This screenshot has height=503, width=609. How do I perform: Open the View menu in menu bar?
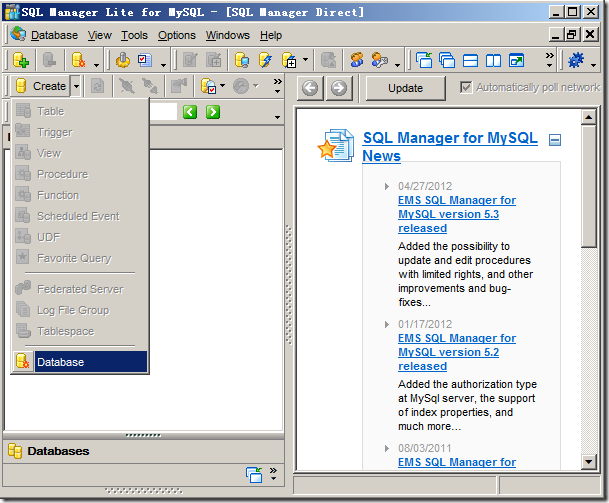click(x=99, y=35)
